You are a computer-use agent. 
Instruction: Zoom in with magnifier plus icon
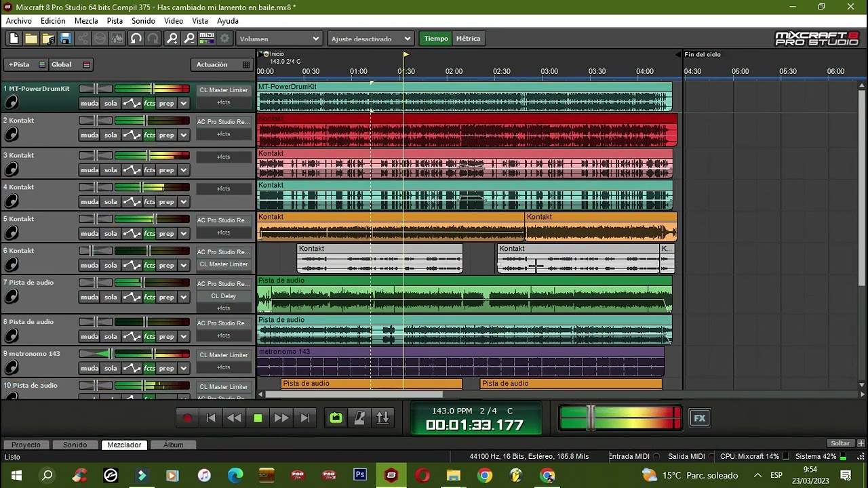(172, 39)
